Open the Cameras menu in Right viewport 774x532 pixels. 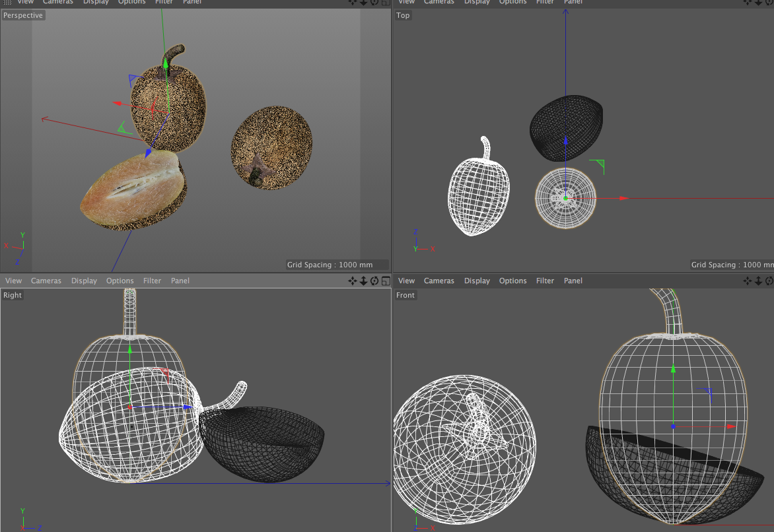(46, 281)
